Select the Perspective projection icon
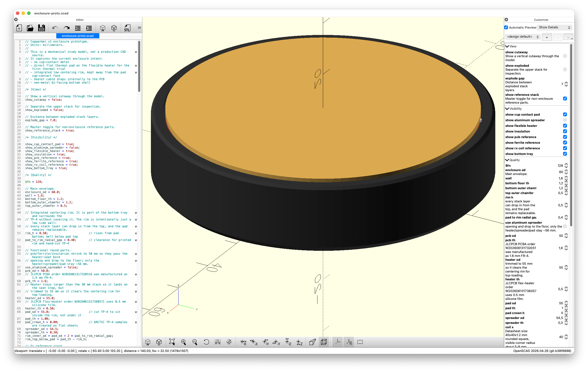 [312, 342]
